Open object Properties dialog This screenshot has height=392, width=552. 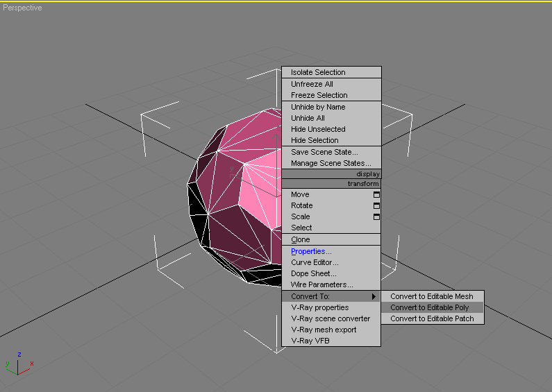point(331,252)
